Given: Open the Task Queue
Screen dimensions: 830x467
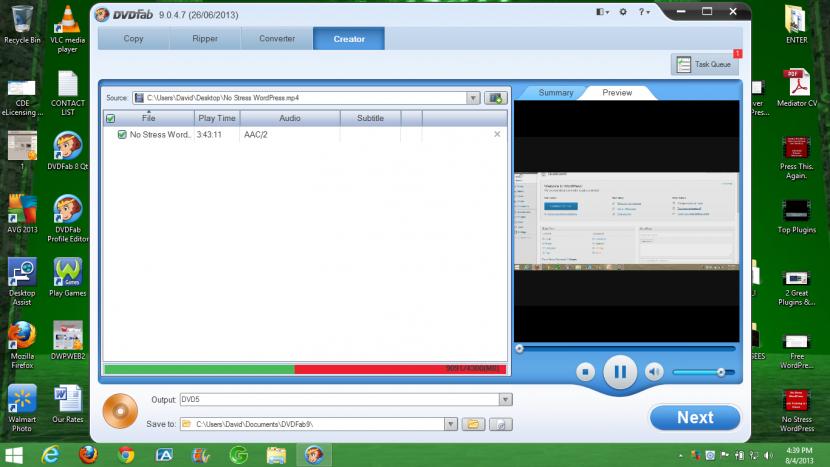Looking at the screenshot, I should pyautogui.click(x=705, y=64).
